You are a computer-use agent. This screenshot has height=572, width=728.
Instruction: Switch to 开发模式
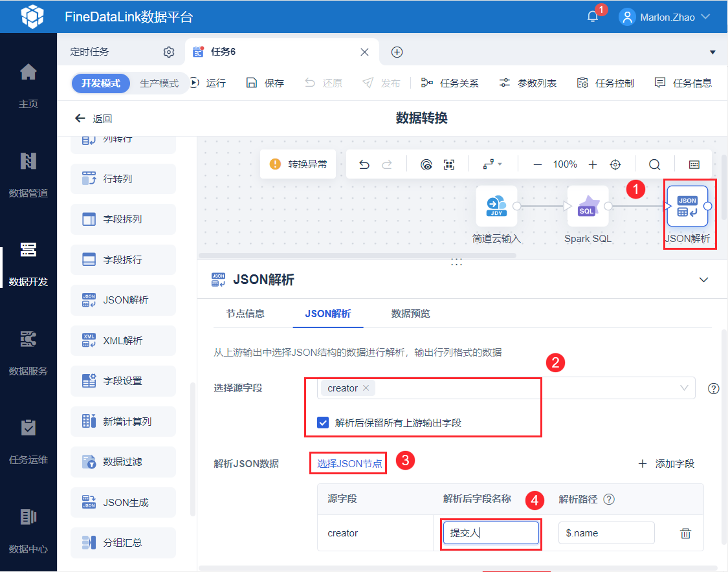pyautogui.click(x=101, y=83)
